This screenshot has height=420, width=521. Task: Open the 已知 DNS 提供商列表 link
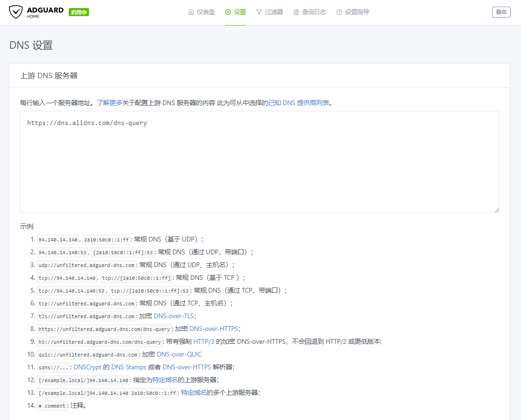coord(298,102)
